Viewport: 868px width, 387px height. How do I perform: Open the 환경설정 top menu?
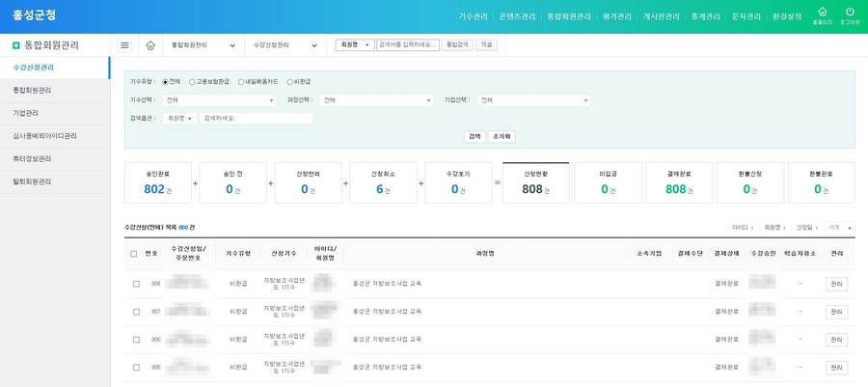coord(787,16)
